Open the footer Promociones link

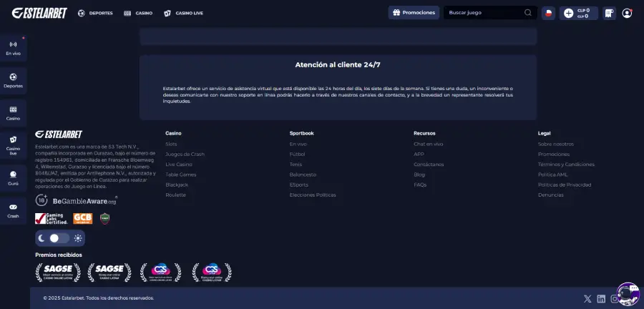tap(554, 154)
